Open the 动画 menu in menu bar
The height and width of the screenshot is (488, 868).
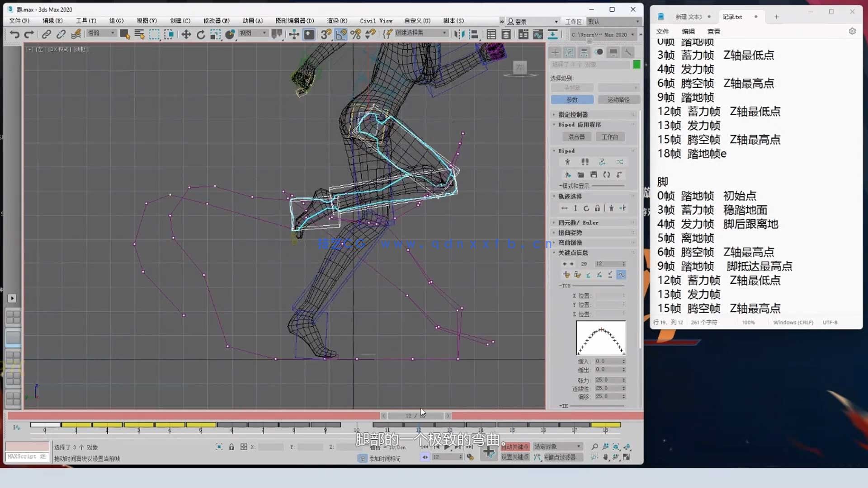click(x=253, y=21)
